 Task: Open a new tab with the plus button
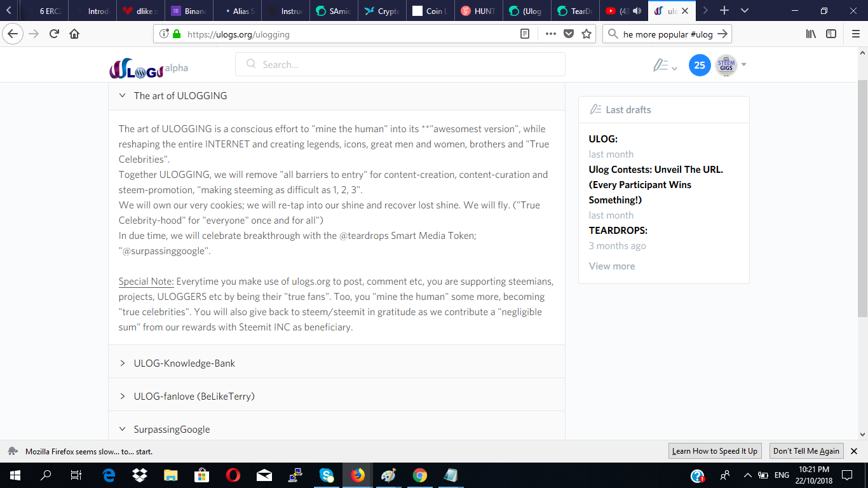pyautogui.click(x=724, y=11)
